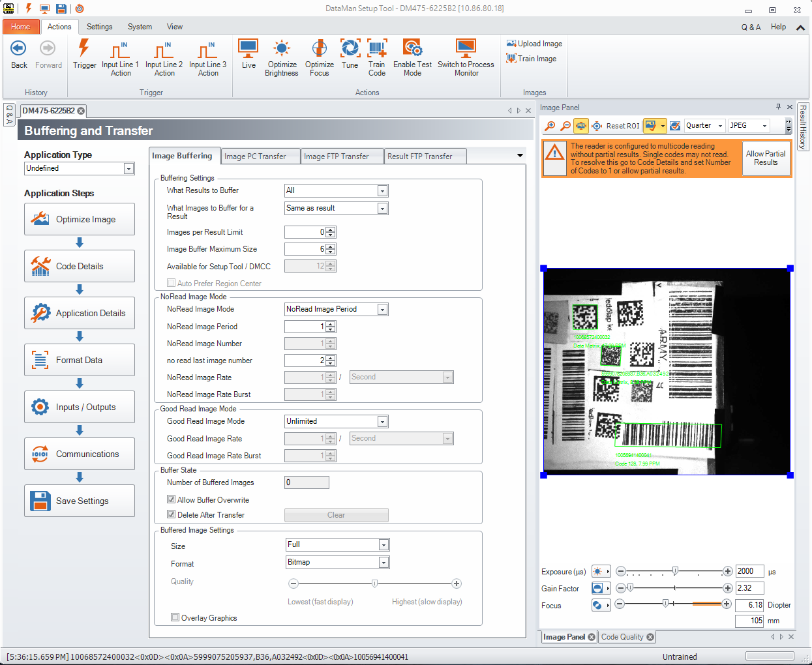The width and height of the screenshot is (812, 665).
Task: Switch to Image FTP Transfer tab
Action: pos(337,156)
